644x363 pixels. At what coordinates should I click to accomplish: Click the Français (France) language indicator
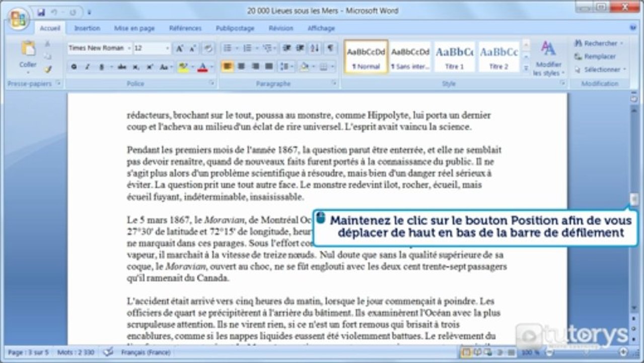click(146, 352)
